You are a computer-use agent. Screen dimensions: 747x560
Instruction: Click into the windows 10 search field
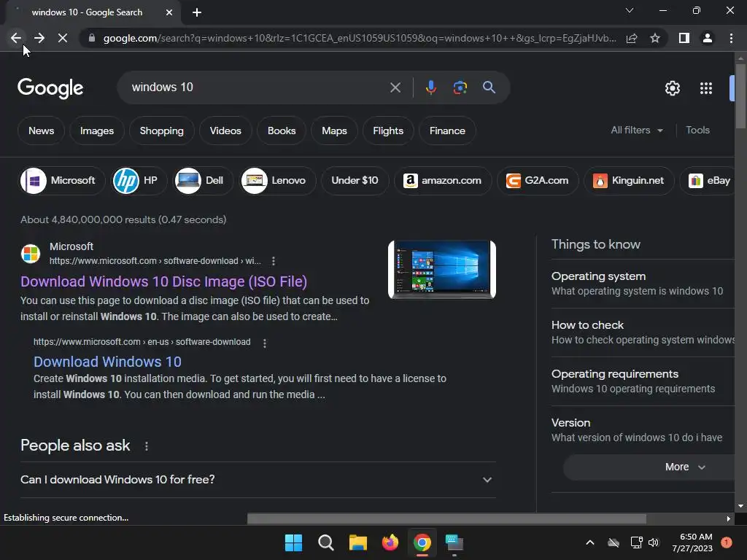258,87
